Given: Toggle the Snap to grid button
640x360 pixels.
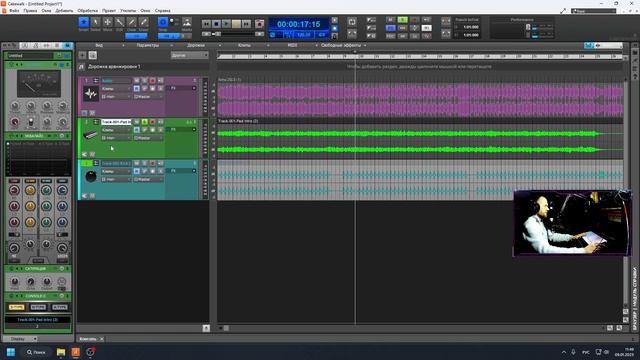Looking at the screenshot, I should point(162,22).
